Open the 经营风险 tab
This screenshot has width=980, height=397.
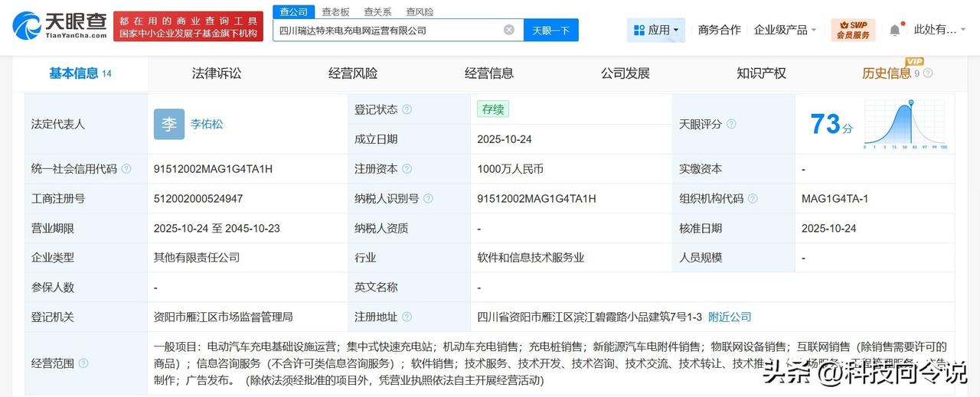(x=353, y=73)
